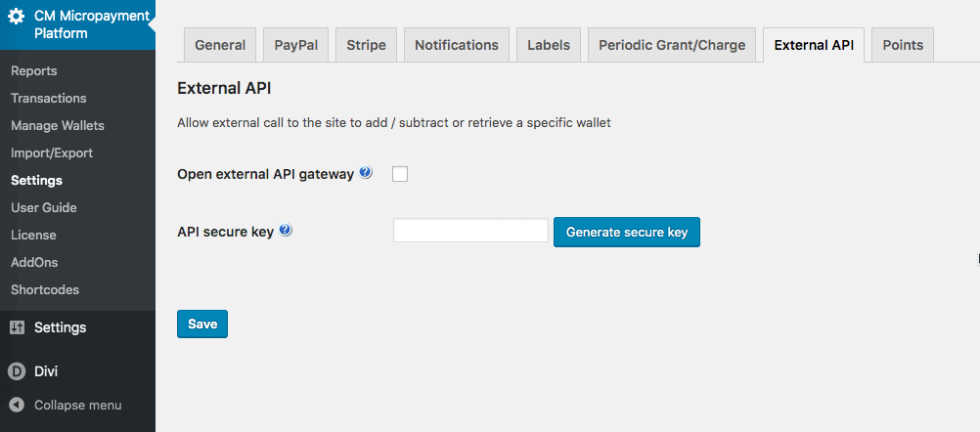Image resolution: width=980 pixels, height=432 pixels.
Task: Open the Periodic Grant/Charge tab
Action: pyautogui.click(x=672, y=45)
